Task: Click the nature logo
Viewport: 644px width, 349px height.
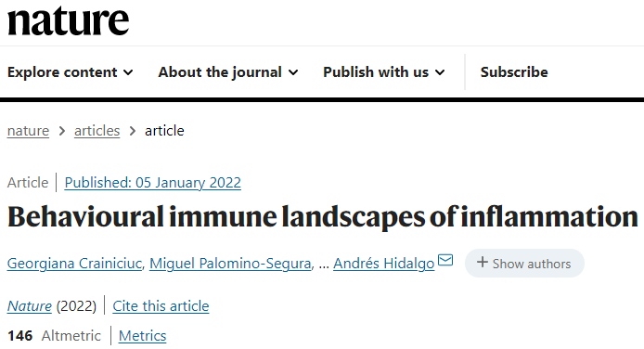Action: (68, 20)
